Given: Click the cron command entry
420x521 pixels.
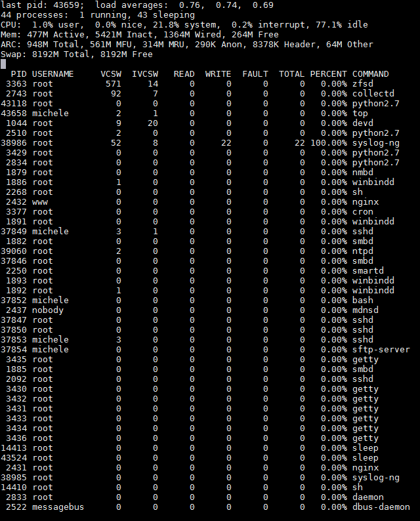Looking at the screenshot, I should [x=362, y=212].
